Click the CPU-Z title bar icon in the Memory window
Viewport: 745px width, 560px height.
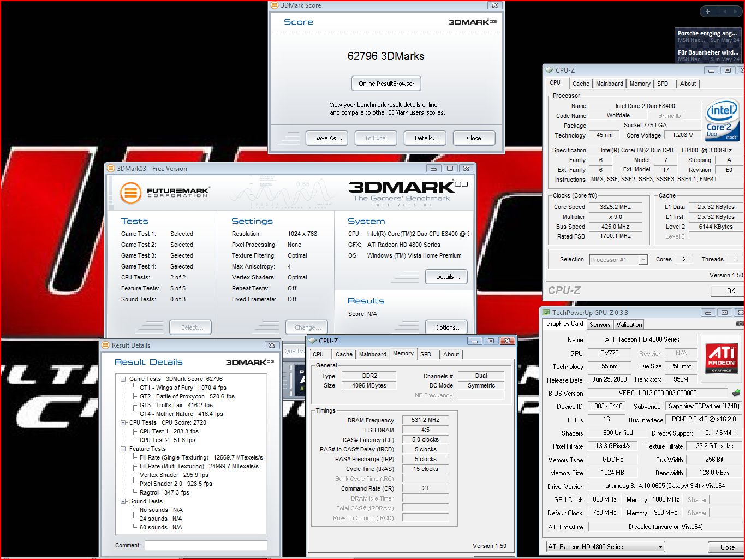(312, 341)
